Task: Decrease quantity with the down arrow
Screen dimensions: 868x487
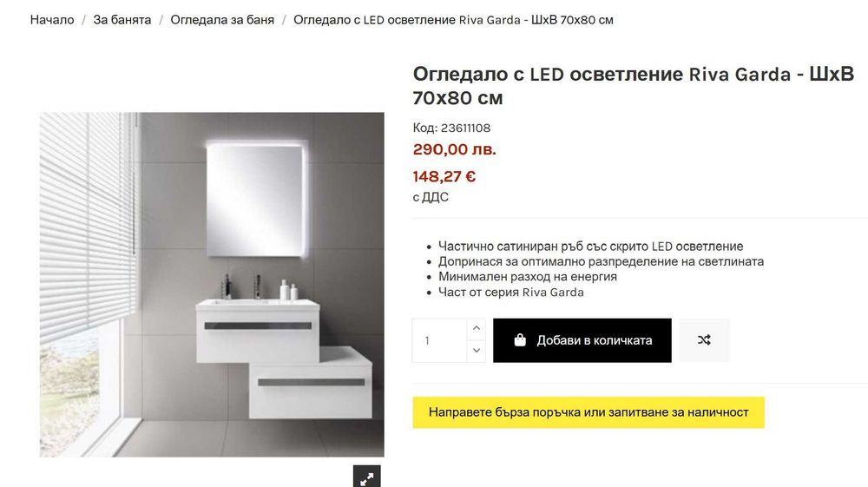Action: click(476, 351)
